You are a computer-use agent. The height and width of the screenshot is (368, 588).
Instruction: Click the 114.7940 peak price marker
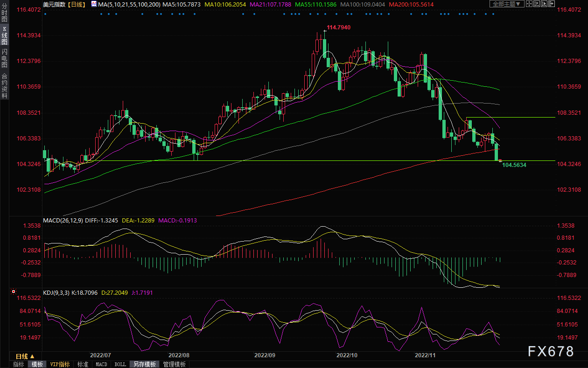pos(338,28)
